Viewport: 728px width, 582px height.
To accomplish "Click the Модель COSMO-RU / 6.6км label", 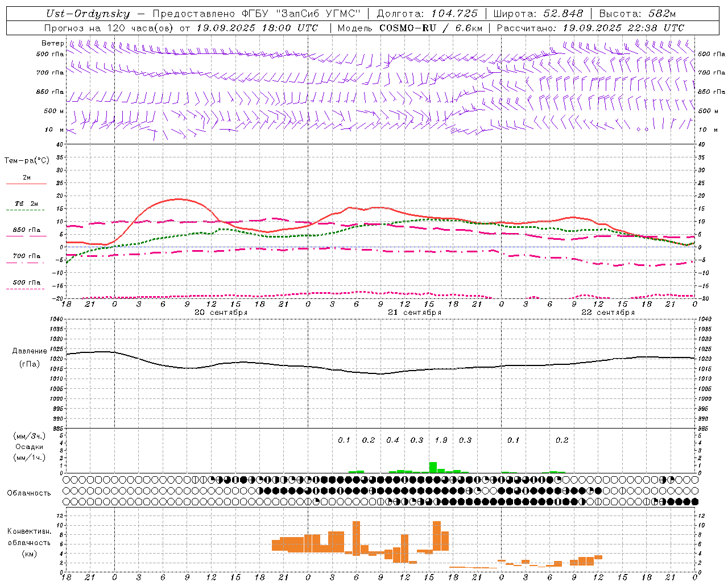I will click(x=410, y=28).
